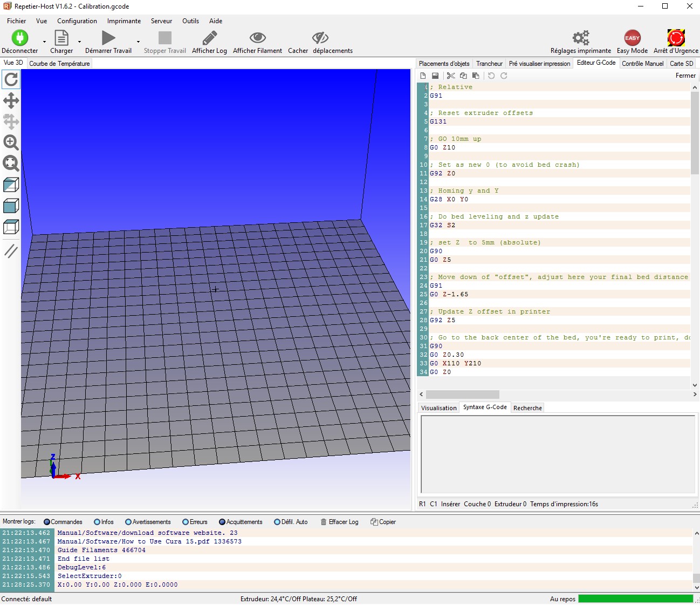Image resolution: width=700 pixels, height=605 pixels.
Task: Toggle Avertissements log filter
Action: [x=148, y=522]
